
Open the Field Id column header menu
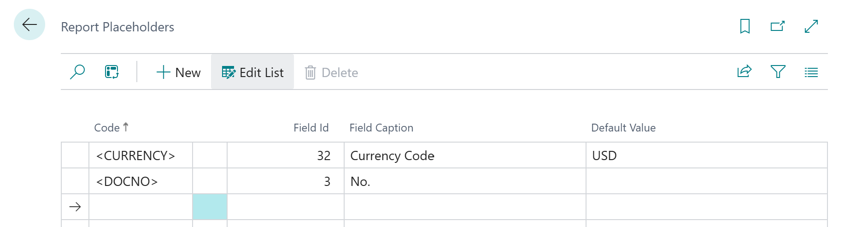[x=311, y=128]
